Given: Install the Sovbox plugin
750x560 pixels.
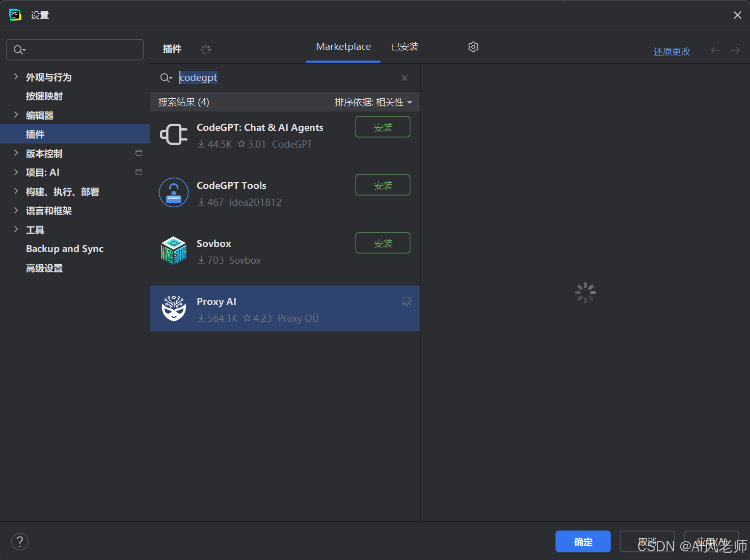Looking at the screenshot, I should 383,243.
